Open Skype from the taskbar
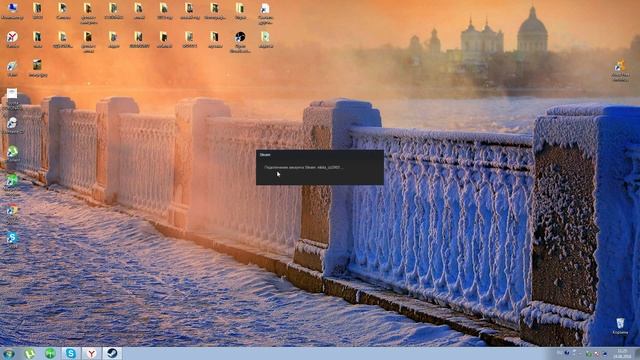The width and height of the screenshot is (640, 360). point(71,353)
